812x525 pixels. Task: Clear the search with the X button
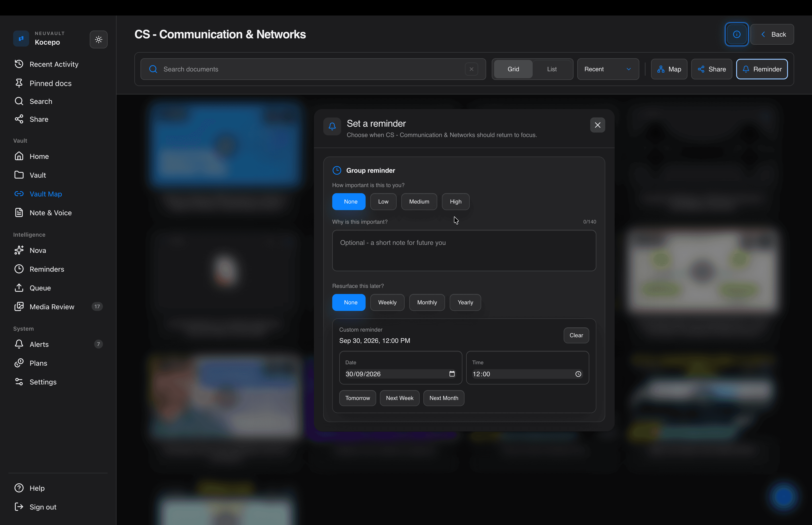point(471,69)
